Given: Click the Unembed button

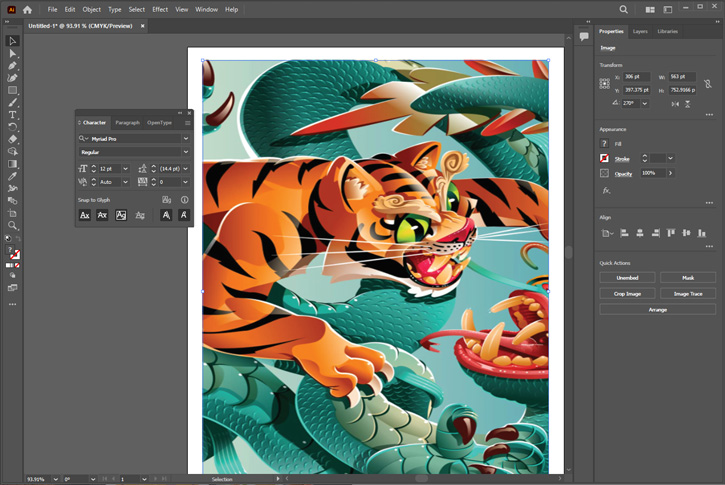Looking at the screenshot, I should pyautogui.click(x=627, y=278).
